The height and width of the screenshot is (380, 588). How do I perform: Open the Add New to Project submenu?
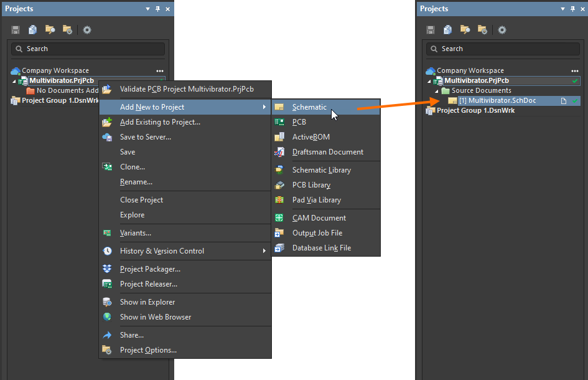tap(152, 107)
